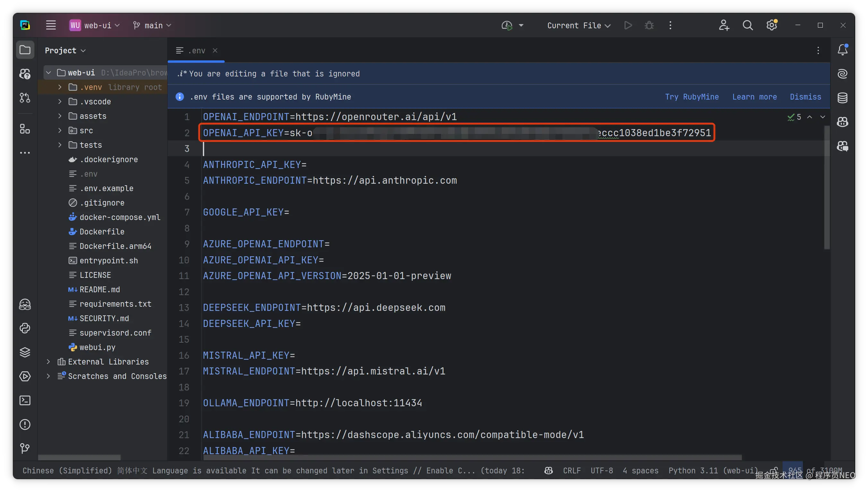Open the Notifications bell panel
This screenshot has width=868, height=492.
click(842, 50)
